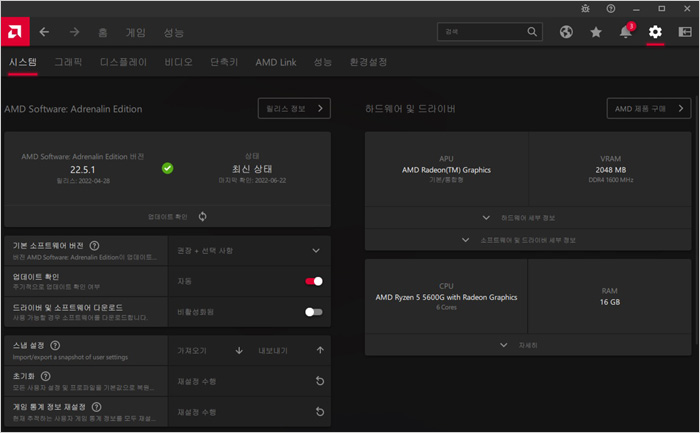Click help icon next to 스냅 설정
The height and width of the screenshot is (433, 700).
click(x=55, y=346)
